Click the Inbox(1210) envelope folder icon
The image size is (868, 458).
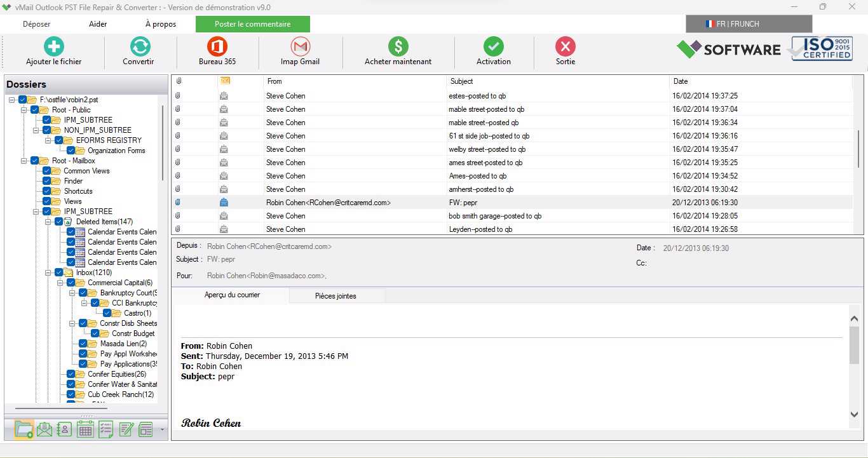click(68, 273)
